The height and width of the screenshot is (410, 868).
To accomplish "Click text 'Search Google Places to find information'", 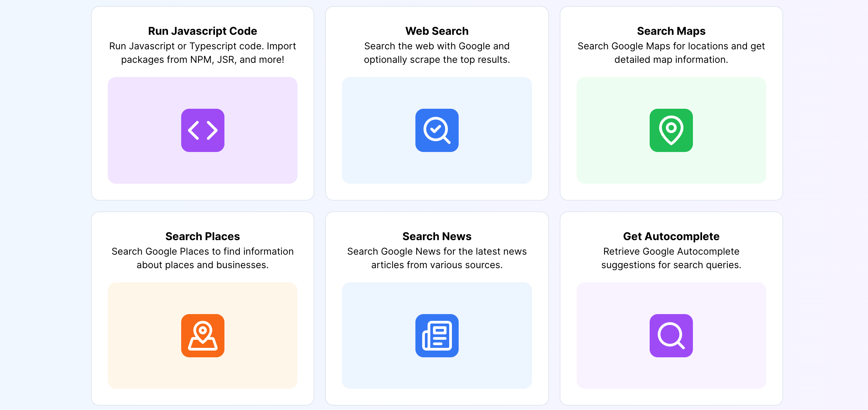I will click(202, 251).
